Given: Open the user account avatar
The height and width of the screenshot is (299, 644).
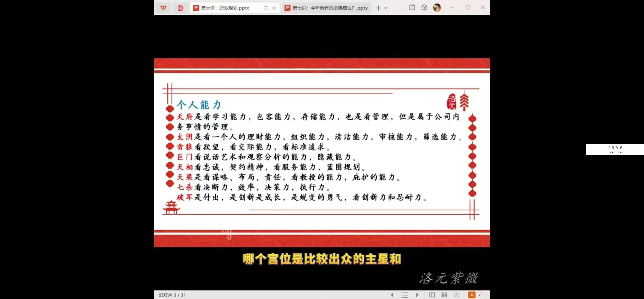Looking at the screenshot, I should click(x=437, y=7).
